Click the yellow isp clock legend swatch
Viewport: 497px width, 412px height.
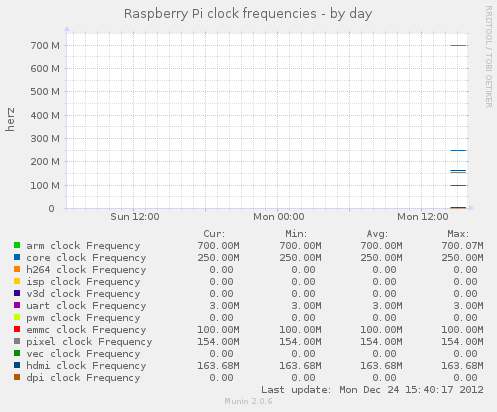[17, 281]
